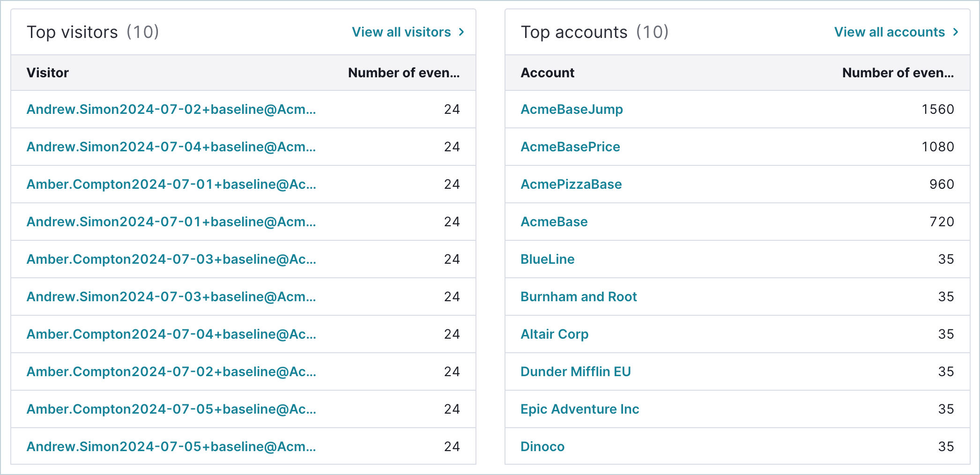
Task: Open the Dinoco account
Action: [542, 446]
